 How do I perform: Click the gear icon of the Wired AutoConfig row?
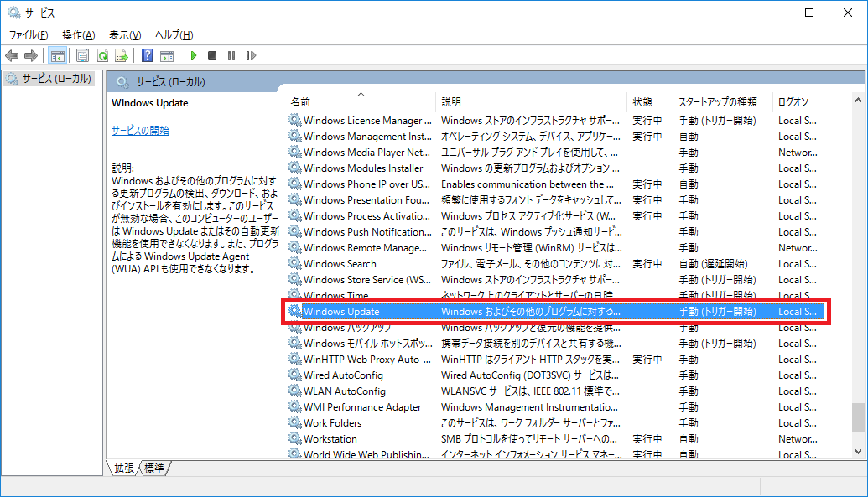point(295,375)
